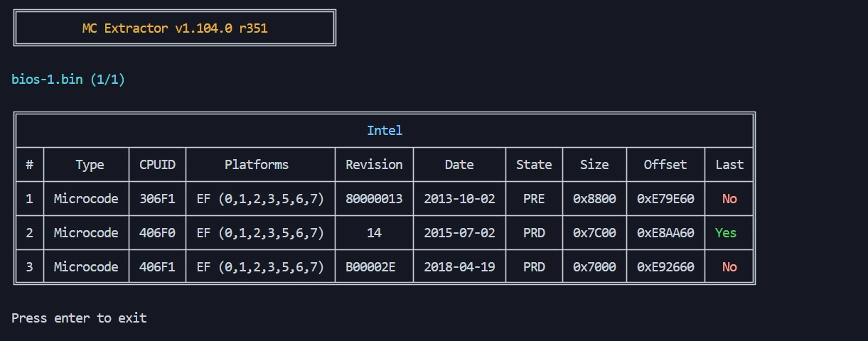Click PRD state in the 406F1 row
The image size is (868, 341).
[x=534, y=267]
